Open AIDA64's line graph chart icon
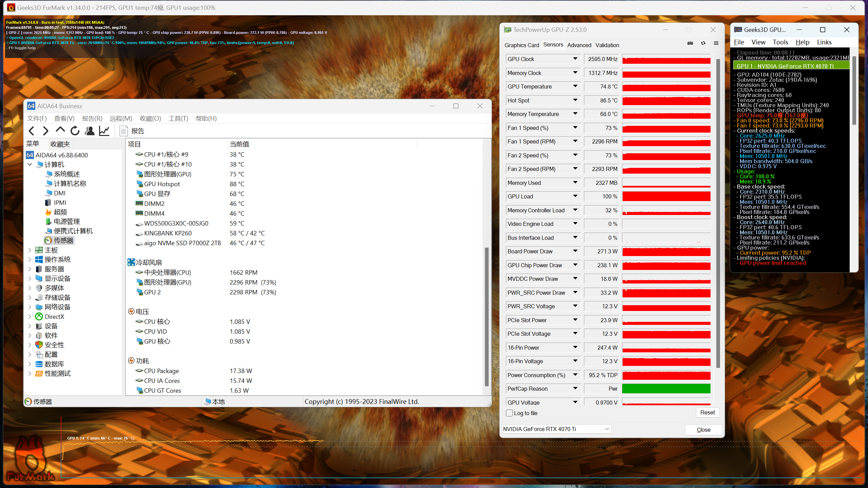Viewport: 868px width, 488px height. coord(104,131)
